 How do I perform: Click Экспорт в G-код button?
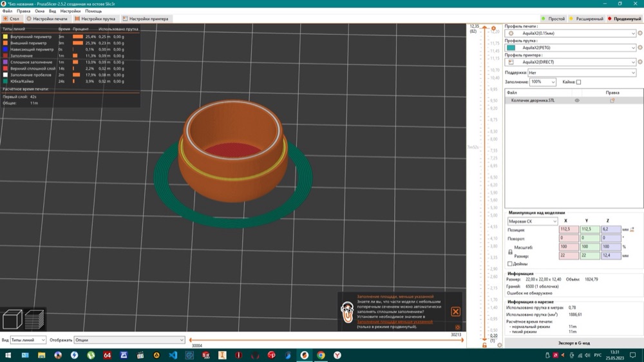pos(574,343)
